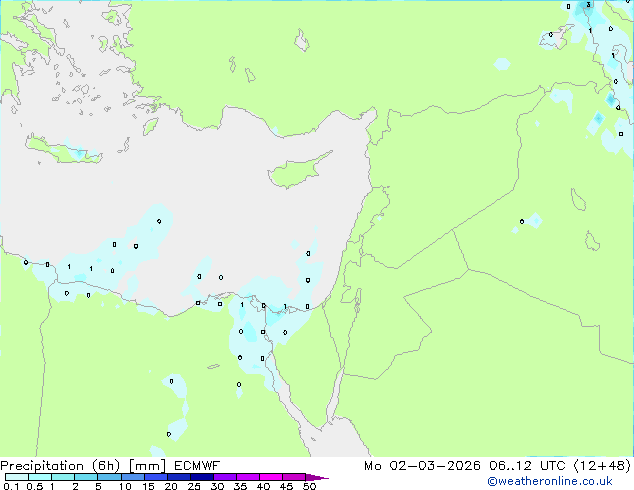Click the 'ECMWF' model label
634x490 pixels.
point(197,466)
